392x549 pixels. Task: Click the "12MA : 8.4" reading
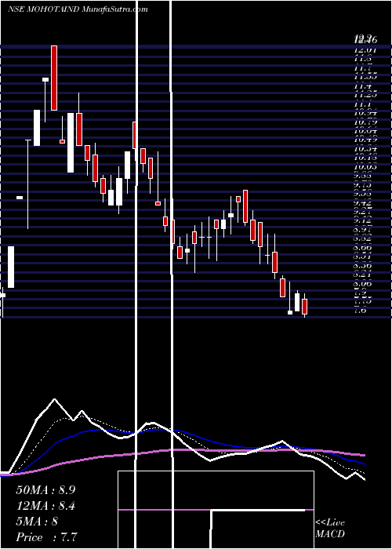[x=45, y=506]
